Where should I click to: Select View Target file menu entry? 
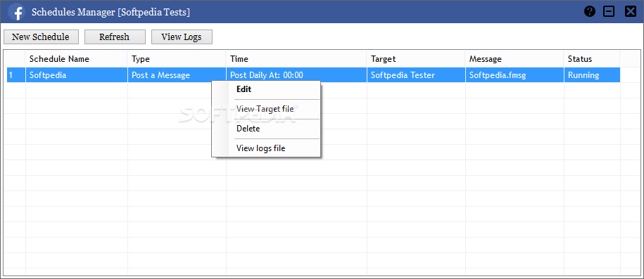point(266,109)
